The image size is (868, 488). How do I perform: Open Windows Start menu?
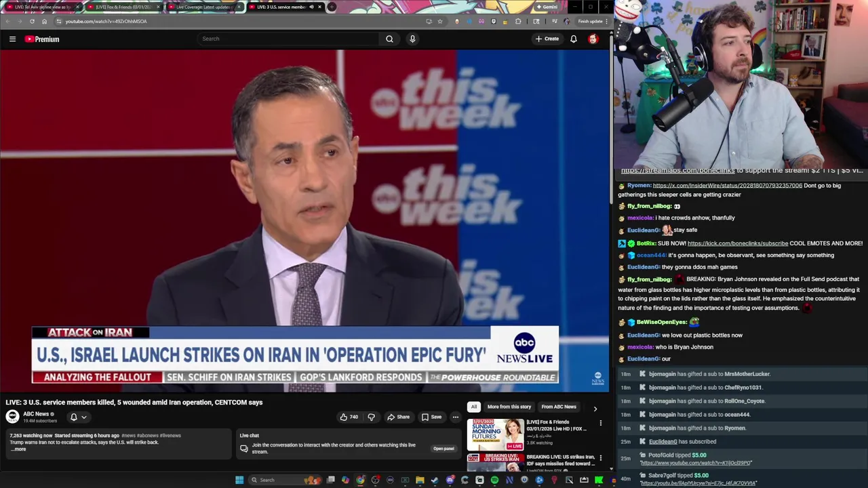[239, 480]
